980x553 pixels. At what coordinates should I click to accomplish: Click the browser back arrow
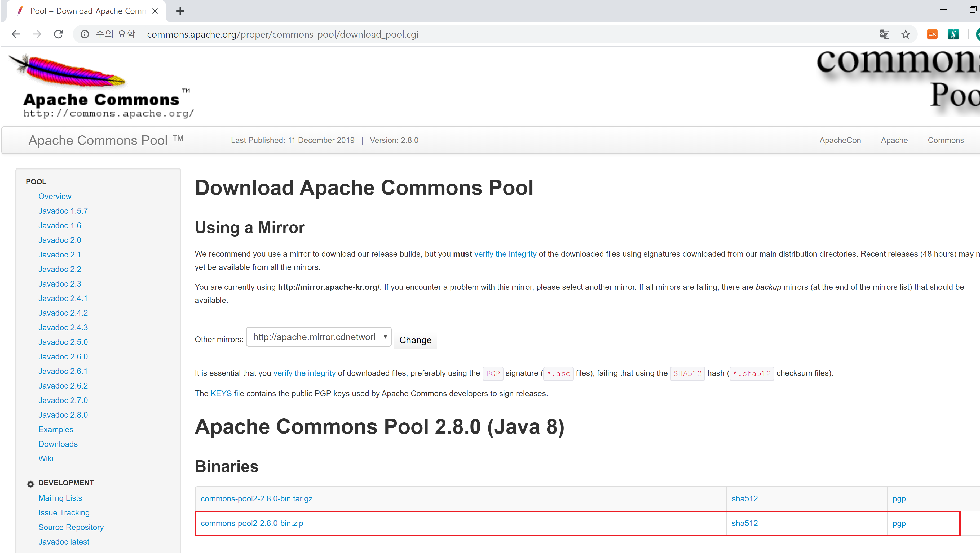(x=16, y=34)
